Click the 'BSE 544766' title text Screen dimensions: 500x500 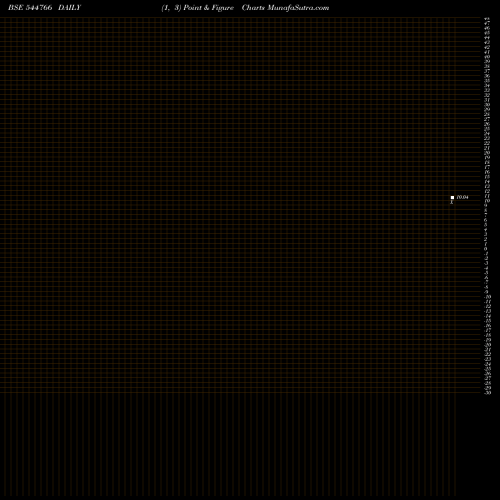pos(30,8)
